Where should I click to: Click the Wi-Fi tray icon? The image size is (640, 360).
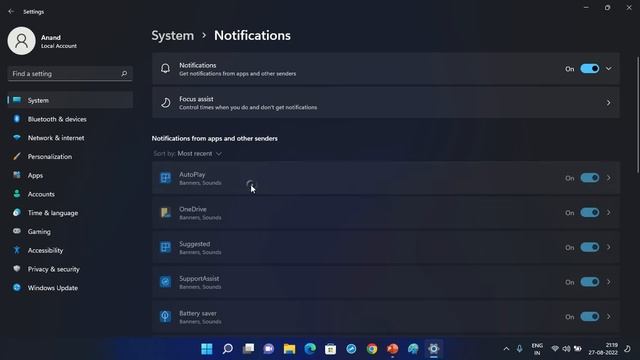tap(555, 349)
